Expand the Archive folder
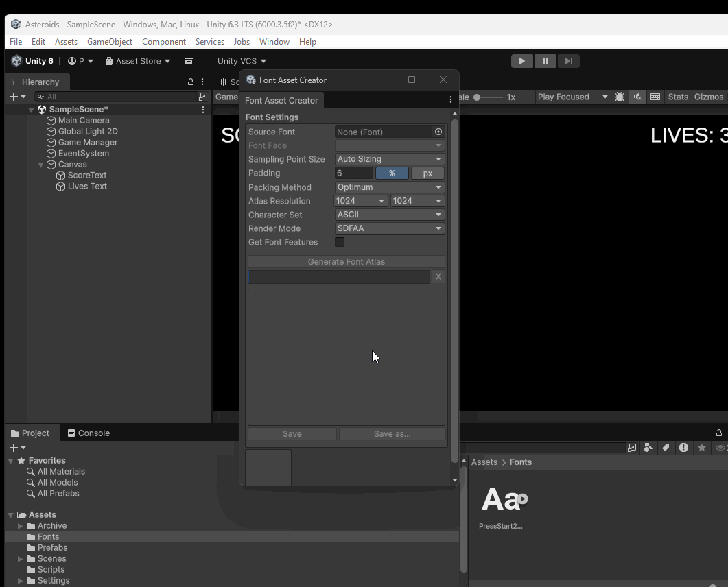This screenshot has width=728, height=587. click(21, 526)
